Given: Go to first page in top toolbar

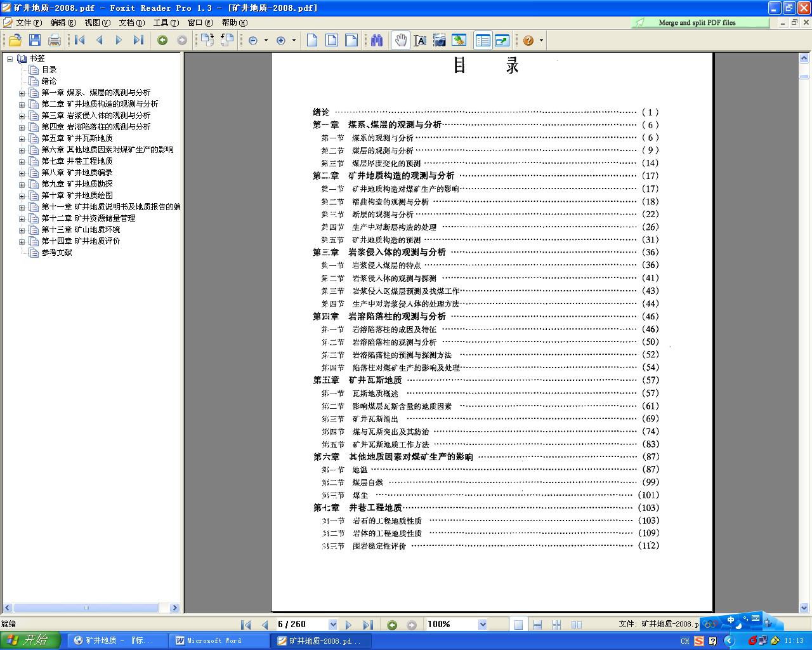Looking at the screenshot, I should click(80, 40).
